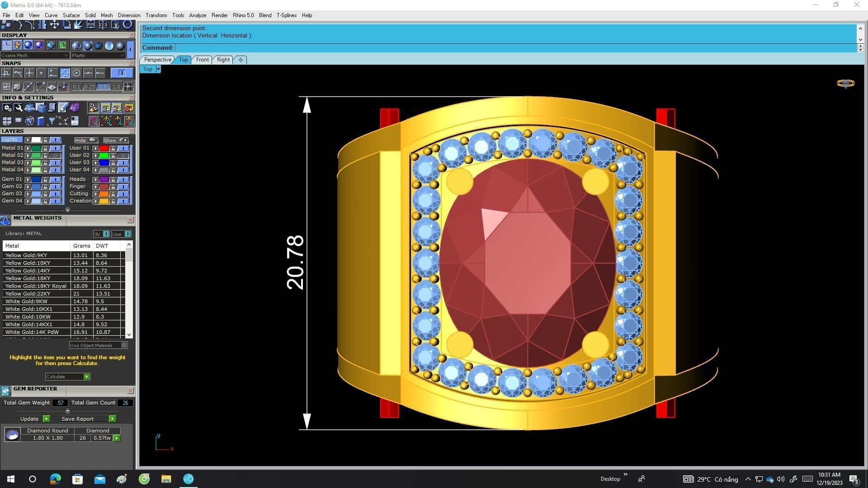This screenshot has height=488, width=868.
Task: Add a new viewport tab with plus button
Action: tap(241, 60)
